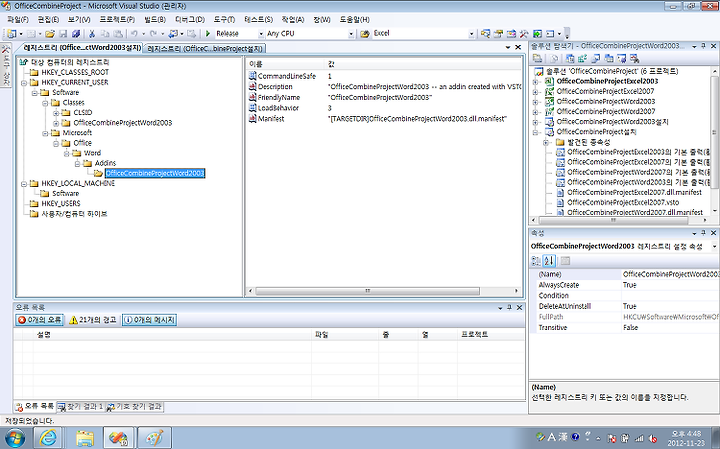Click the Start Page toolbar icon

point(537,34)
